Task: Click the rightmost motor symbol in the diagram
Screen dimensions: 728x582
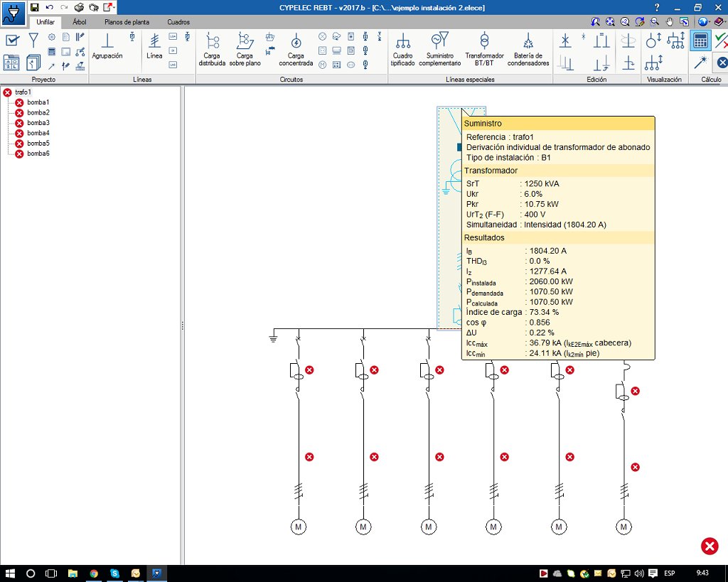Action: pyautogui.click(x=623, y=527)
